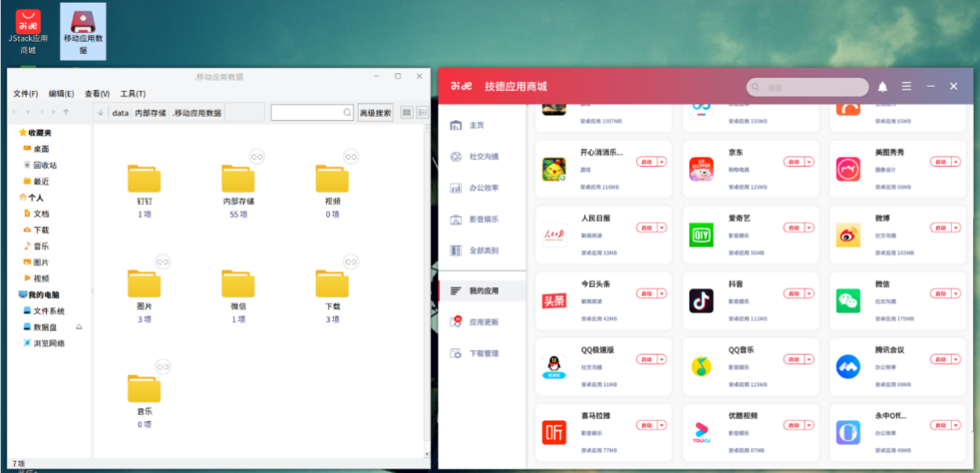
Task: Open hamburger menu in app store
Action: coord(907,87)
